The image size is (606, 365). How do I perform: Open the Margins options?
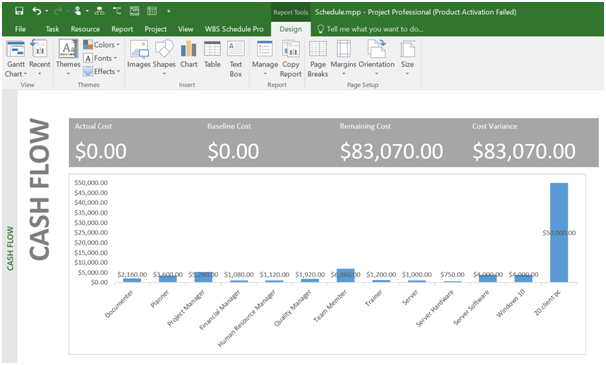pyautogui.click(x=343, y=57)
